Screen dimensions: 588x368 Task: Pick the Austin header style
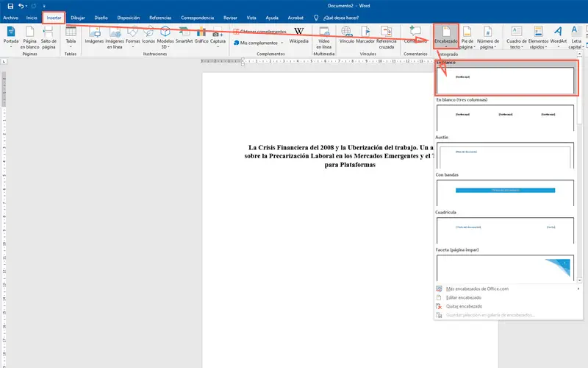[505, 155]
